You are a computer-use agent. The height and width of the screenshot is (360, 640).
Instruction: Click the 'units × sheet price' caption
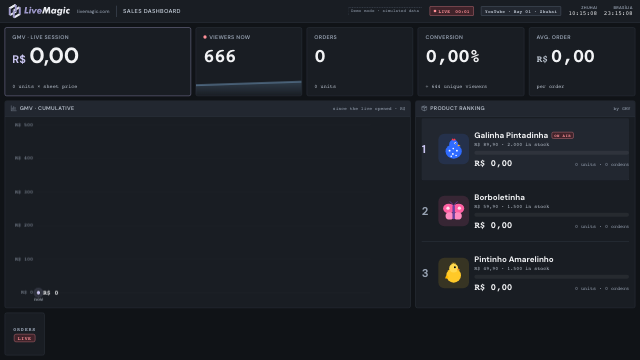[45, 87]
